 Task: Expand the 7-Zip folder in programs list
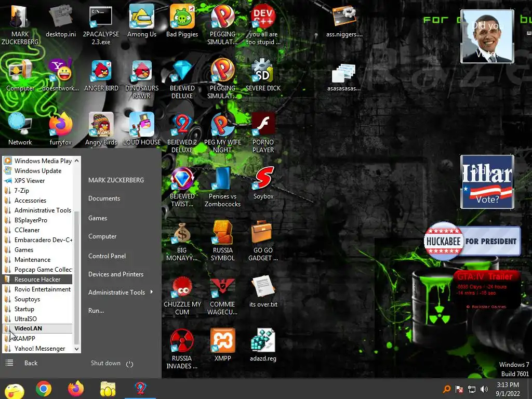[37, 191]
